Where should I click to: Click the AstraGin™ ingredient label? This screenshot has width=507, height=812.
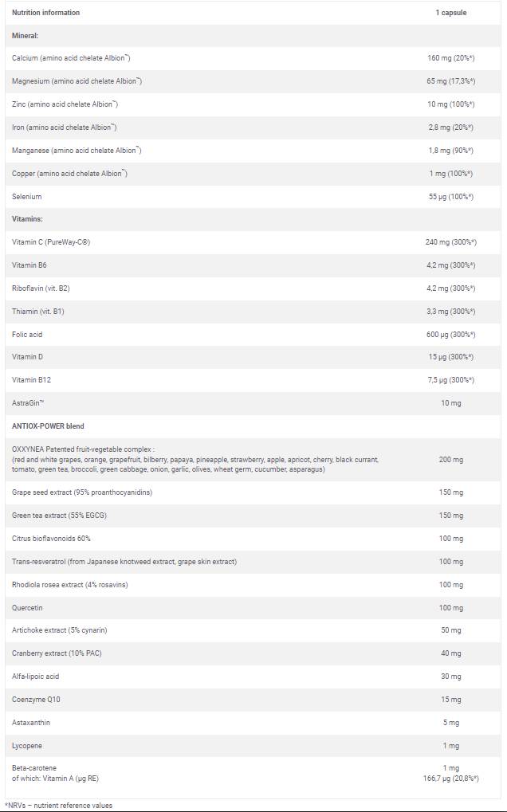[28, 403]
